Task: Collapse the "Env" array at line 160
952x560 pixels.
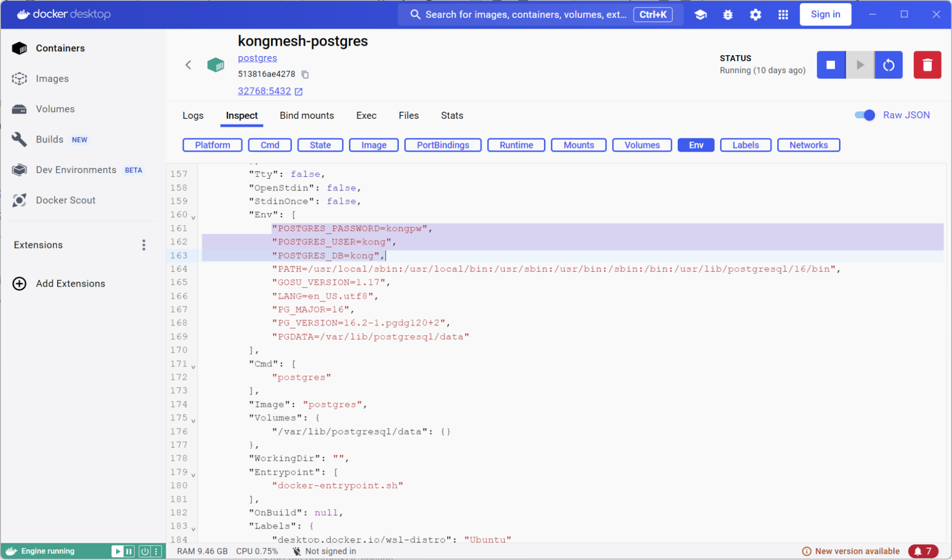Action: (193, 217)
